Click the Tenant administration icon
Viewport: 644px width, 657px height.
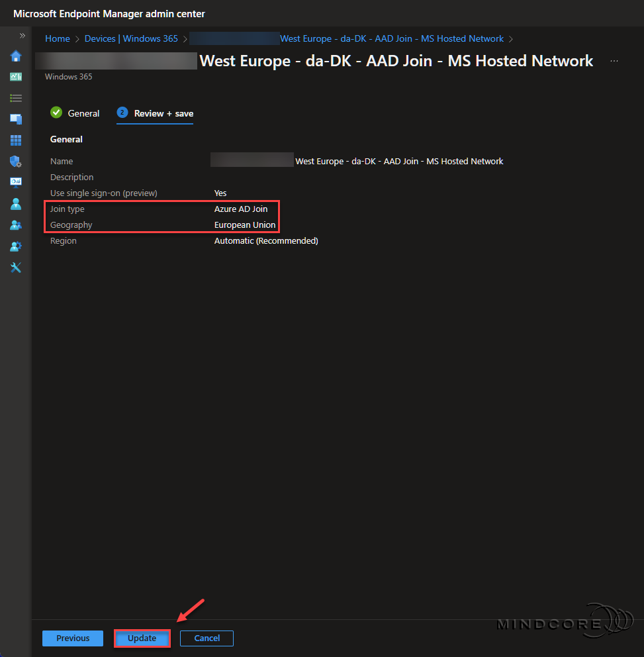point(16,246)
